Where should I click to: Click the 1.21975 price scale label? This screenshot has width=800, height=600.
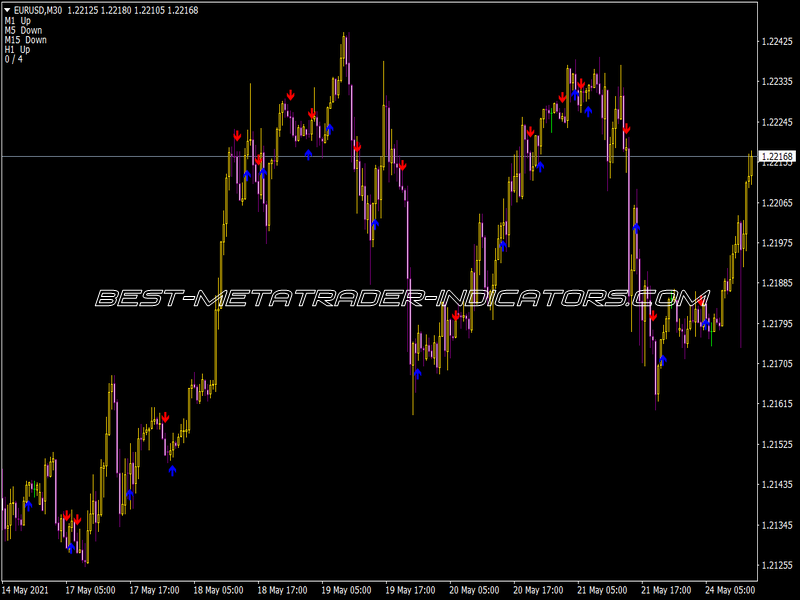777,243
